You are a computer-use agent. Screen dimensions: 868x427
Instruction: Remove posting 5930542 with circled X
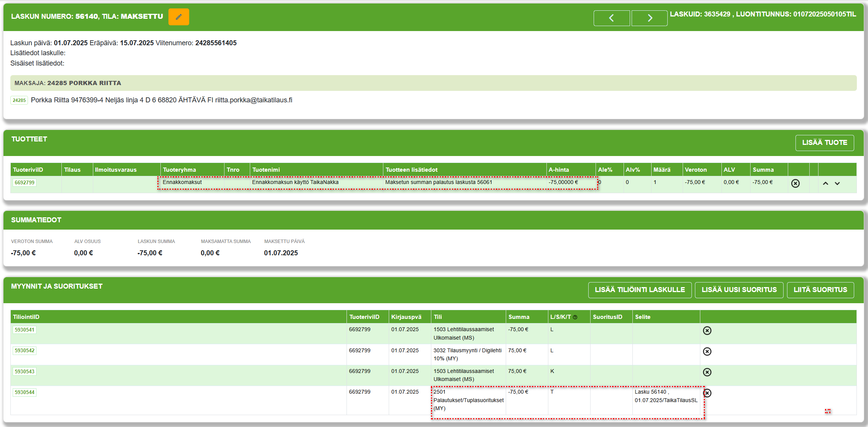pyautogui.click(x=707, y=351)
